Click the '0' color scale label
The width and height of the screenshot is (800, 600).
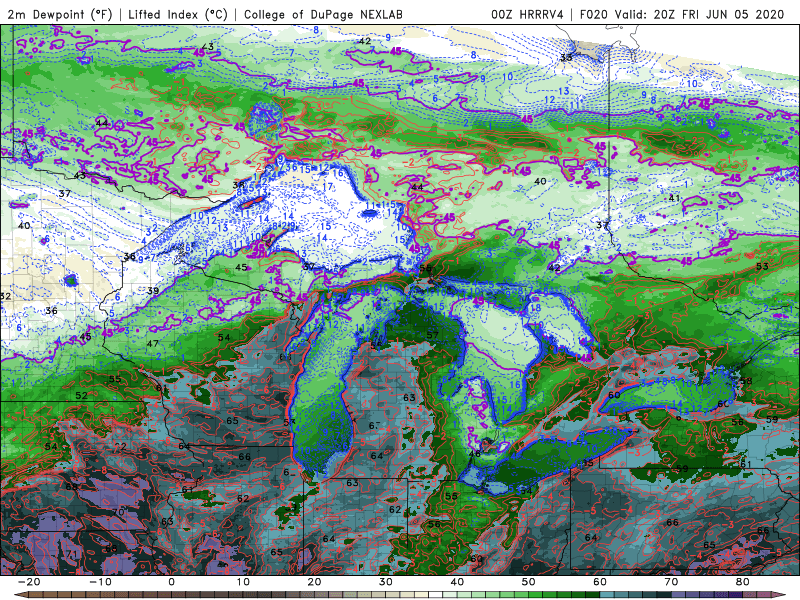click(171, 582)
